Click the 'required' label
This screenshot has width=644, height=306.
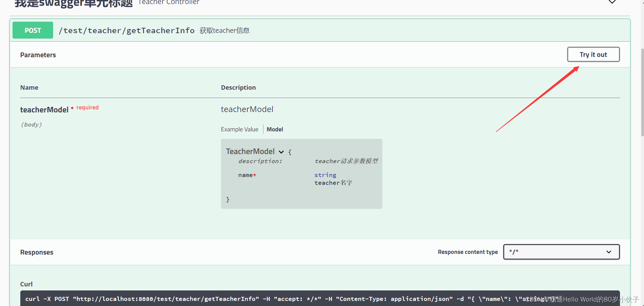coord(87,107)
